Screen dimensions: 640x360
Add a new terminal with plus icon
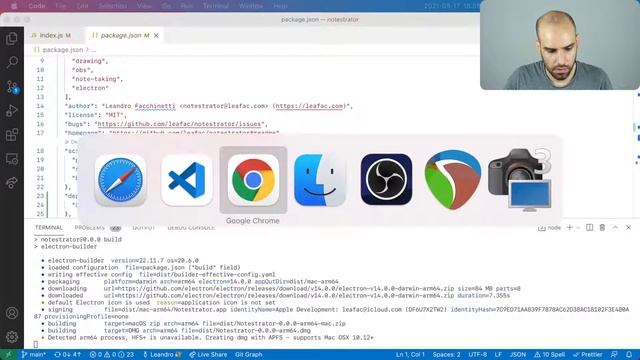pos(569,227)
